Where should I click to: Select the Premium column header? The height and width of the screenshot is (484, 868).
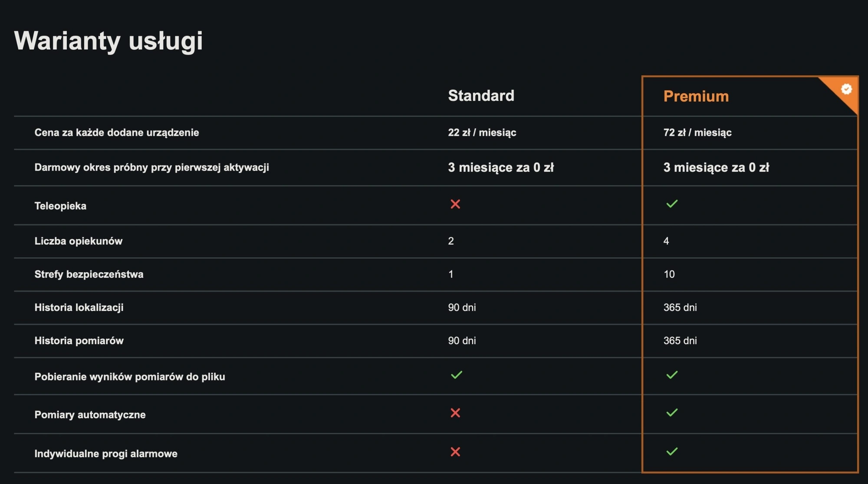point(696,96)
